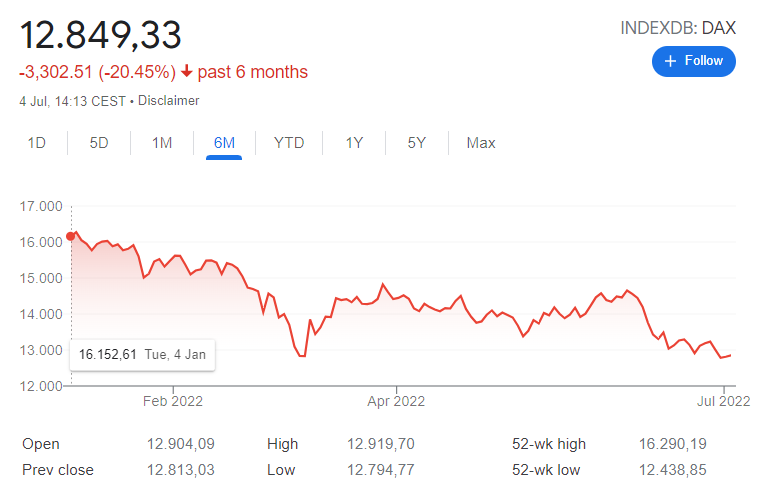Click the 16.152,61 Tue, 4 Jan tooltip
Screen dimensions: 780x494
tap(143, 354)
